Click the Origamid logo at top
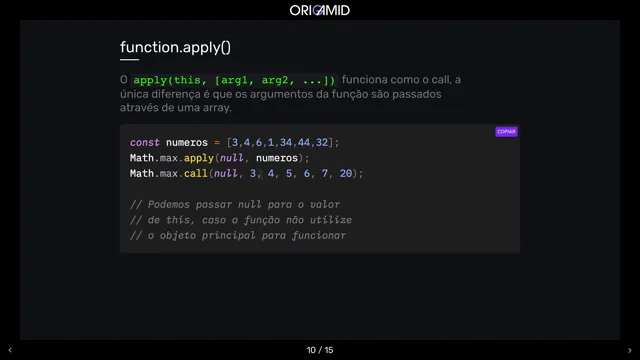The height and width of the screenshot is (360, 640). (320, 10)
